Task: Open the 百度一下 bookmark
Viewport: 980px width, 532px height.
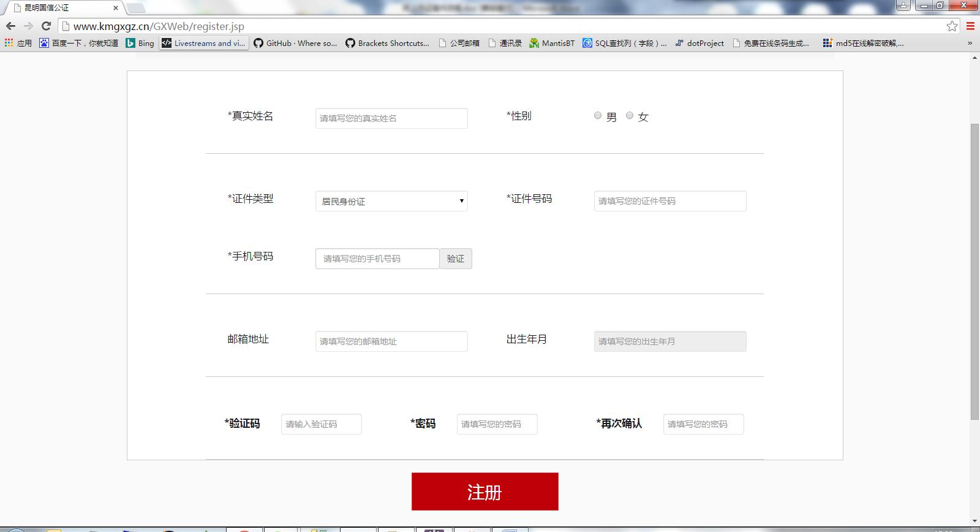Action: tap(78, 43)
